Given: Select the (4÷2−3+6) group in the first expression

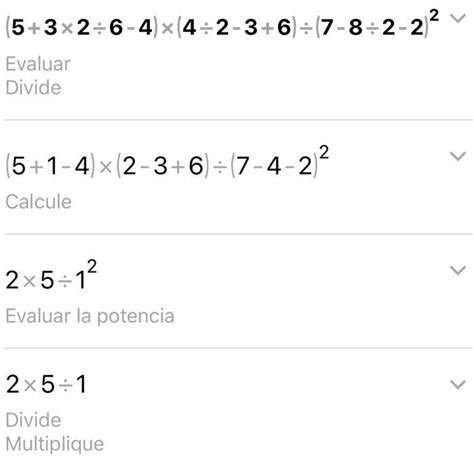Looking at the screenshot, I should (237, 27).
